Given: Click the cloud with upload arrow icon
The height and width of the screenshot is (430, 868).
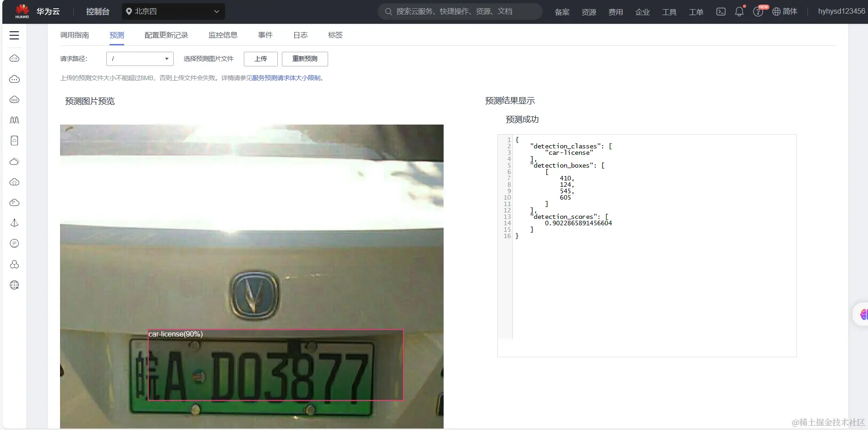Looking at the screenshot, I should [x=14, y=182].
